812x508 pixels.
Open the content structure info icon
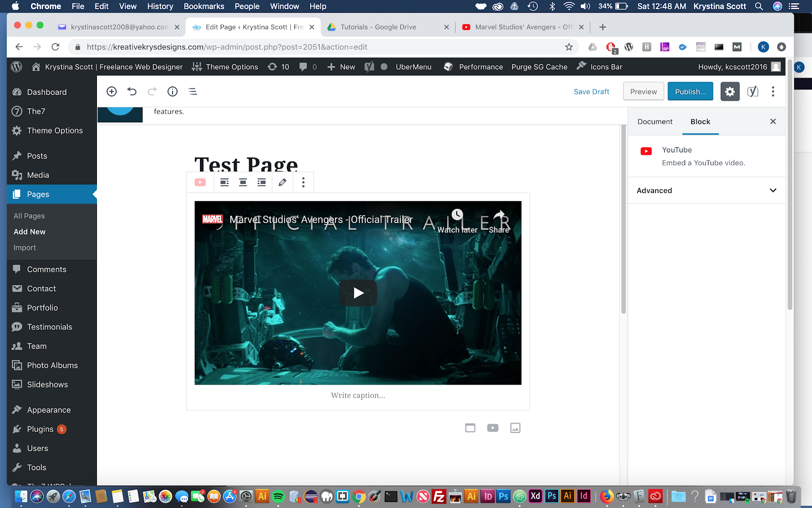point(173,91)
